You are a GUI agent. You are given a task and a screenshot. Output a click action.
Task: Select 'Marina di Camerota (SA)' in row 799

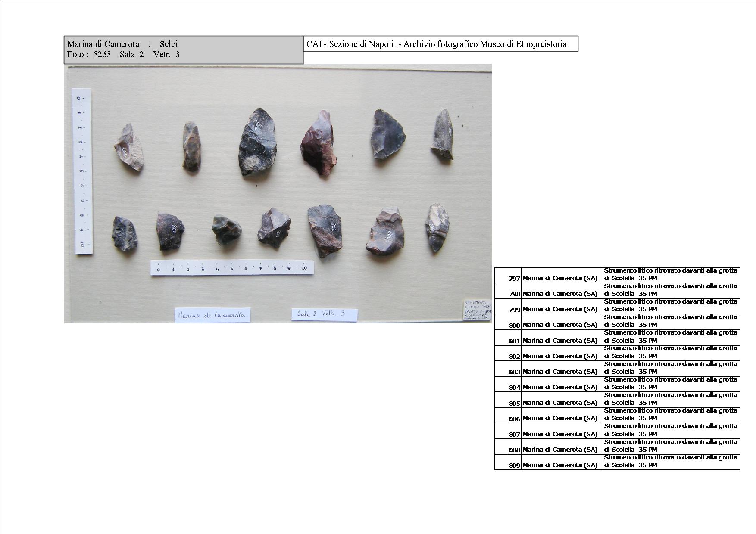pyautogui.click(x=560, y=309)
